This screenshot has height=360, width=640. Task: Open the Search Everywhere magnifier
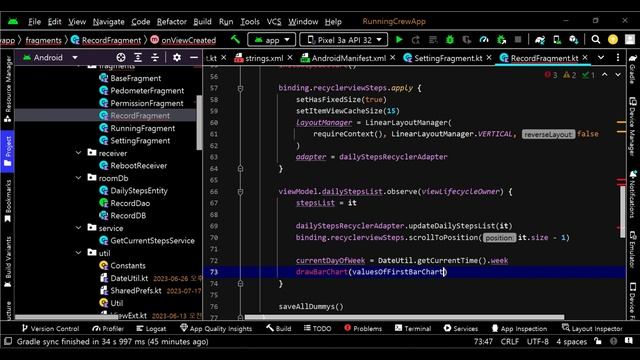(596, 40)
